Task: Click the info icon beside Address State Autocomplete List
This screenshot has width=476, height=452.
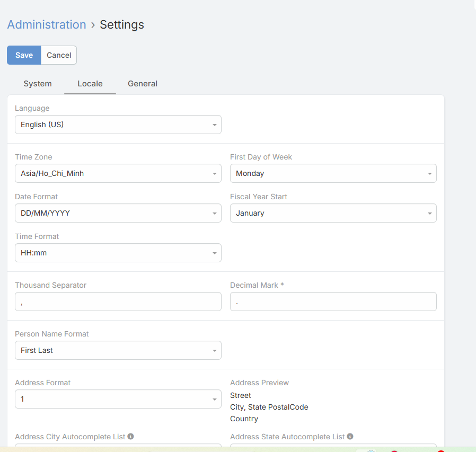Action: tap(350, 437)
